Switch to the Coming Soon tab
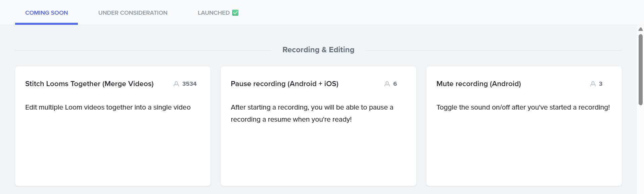Viewport: 644px width, 194px height. click(x=46, y=13)
